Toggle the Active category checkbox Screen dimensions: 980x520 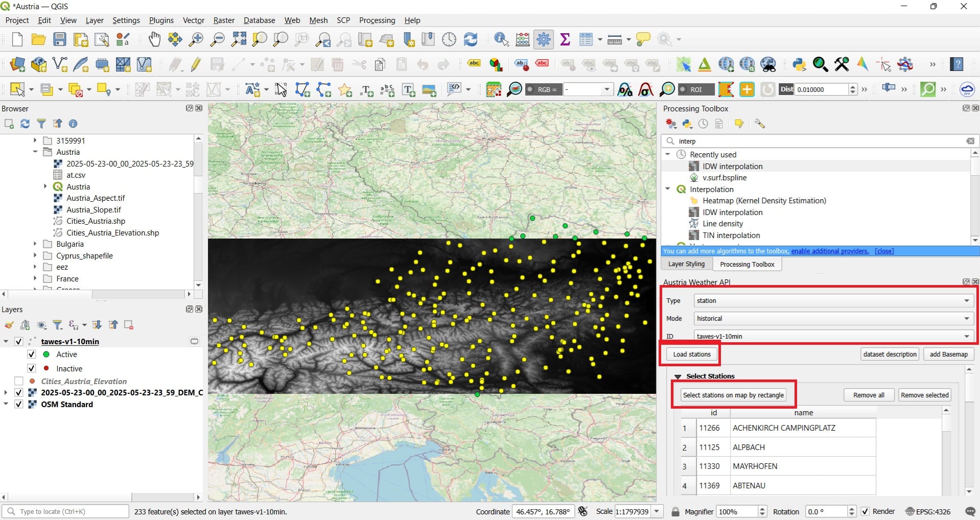[31, 354]
